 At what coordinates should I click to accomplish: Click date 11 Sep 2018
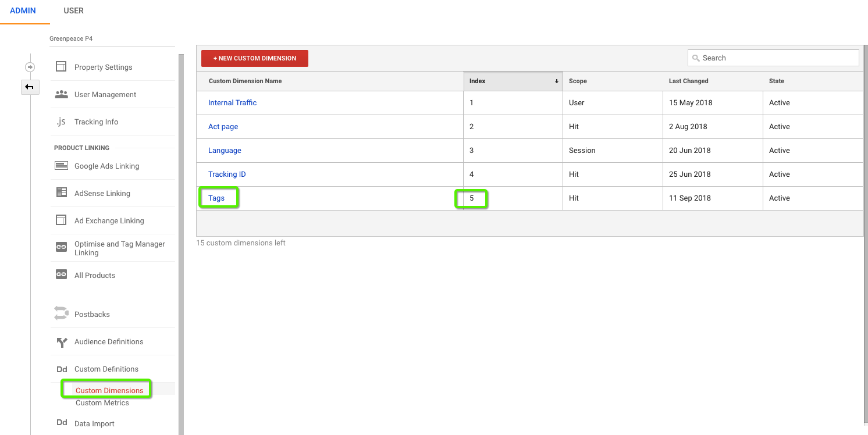click(690, 198)
